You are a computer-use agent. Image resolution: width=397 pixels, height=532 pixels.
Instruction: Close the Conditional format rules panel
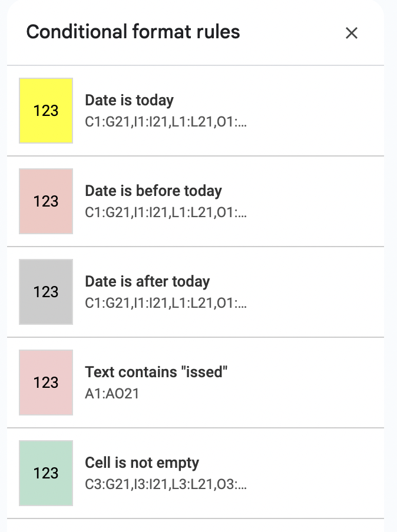tap(352, 34)
